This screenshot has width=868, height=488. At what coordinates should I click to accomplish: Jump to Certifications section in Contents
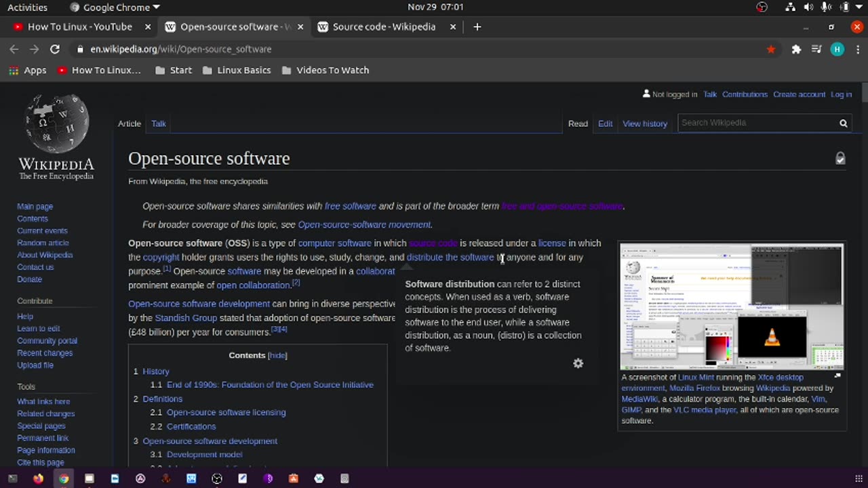tap(191, 426)
